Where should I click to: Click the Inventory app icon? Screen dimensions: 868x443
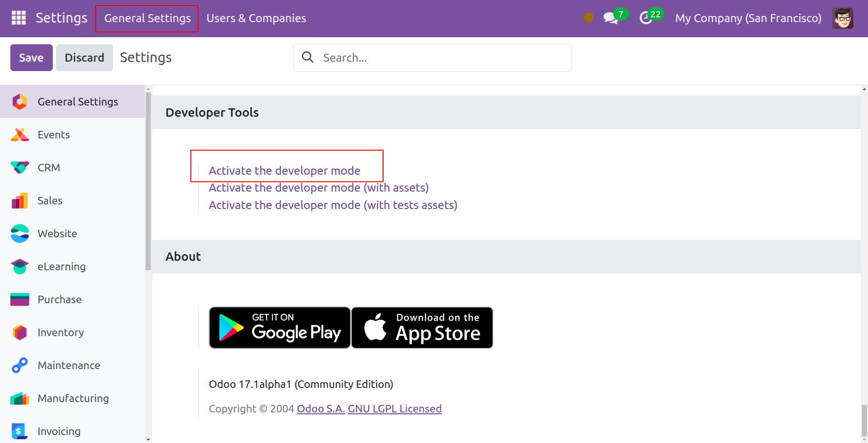pos(20,332)
